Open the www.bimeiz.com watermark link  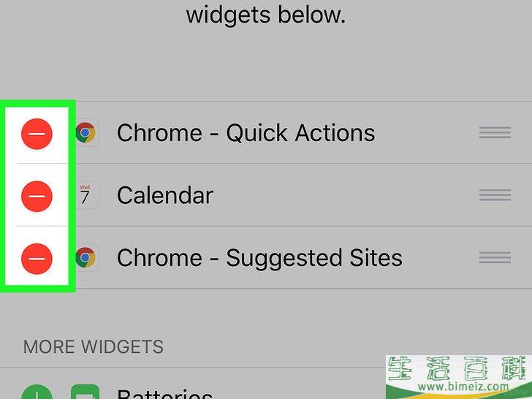click(463, 387)
